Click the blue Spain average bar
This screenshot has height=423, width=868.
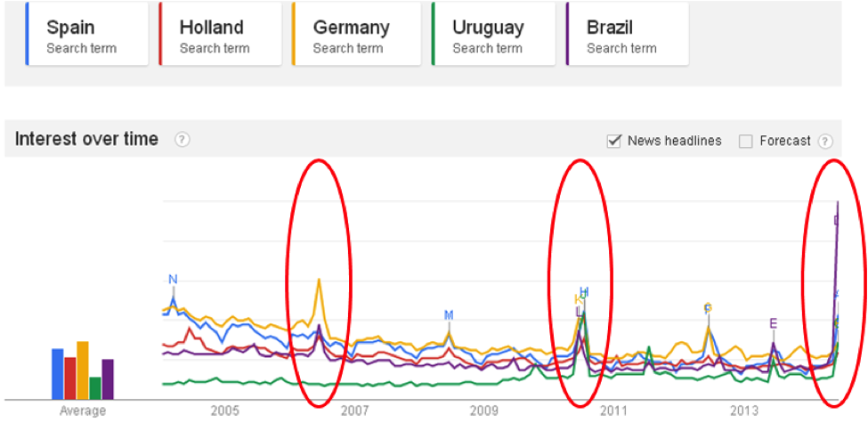[58, 374]
